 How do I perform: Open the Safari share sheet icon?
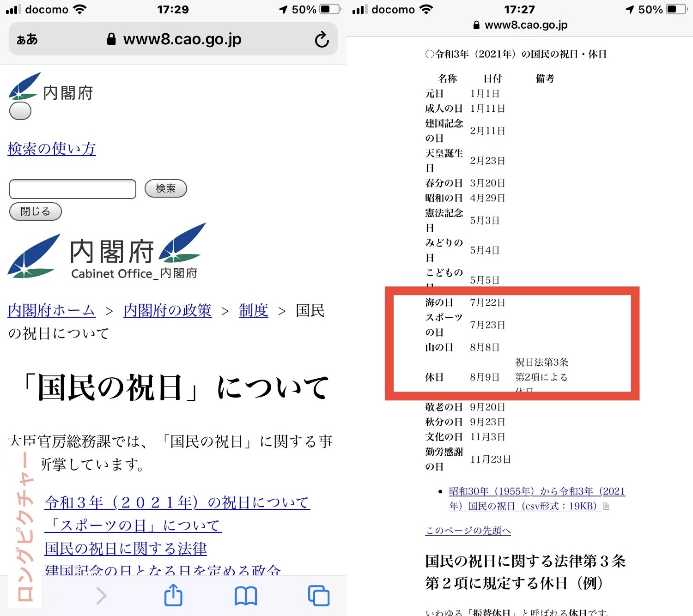(x=173, y=595)
